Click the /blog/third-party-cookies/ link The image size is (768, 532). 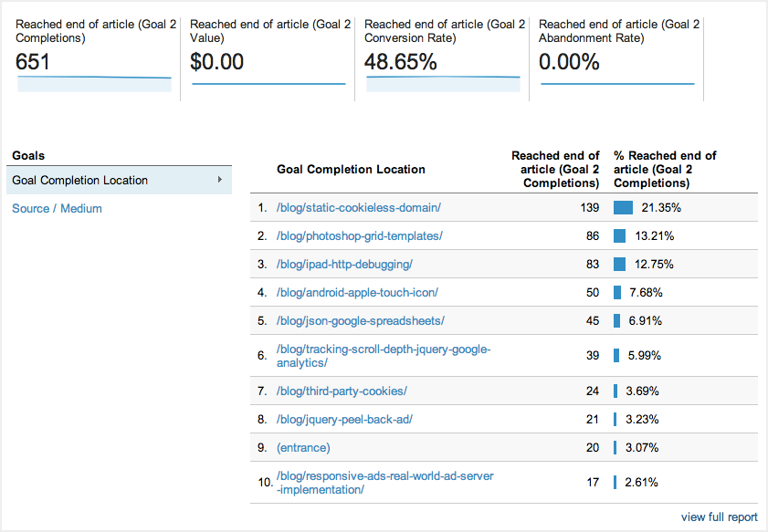click(342, 391)
